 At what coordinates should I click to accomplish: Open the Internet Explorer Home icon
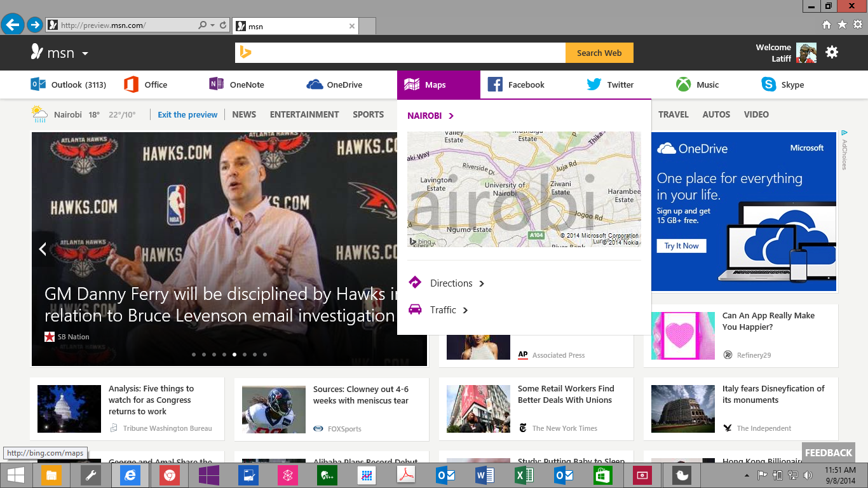[827, 25]
